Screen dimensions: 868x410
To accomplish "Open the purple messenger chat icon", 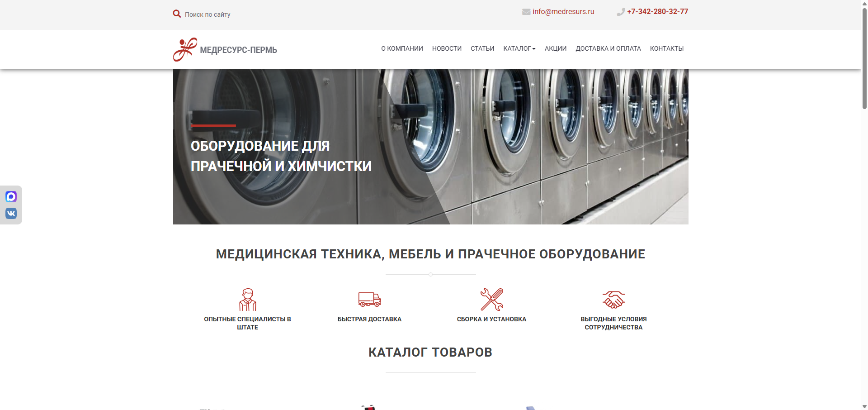I will [x=11, y=196].
